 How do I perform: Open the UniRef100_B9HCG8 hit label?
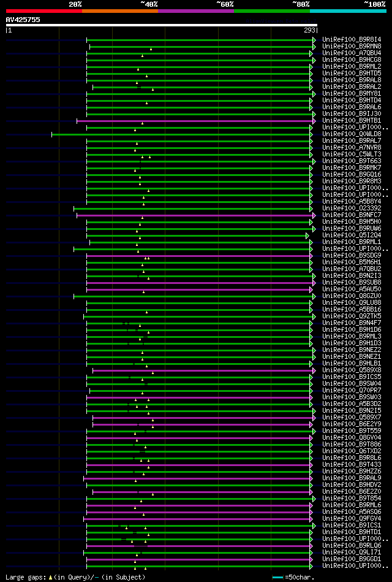click(x=352, y=59)
